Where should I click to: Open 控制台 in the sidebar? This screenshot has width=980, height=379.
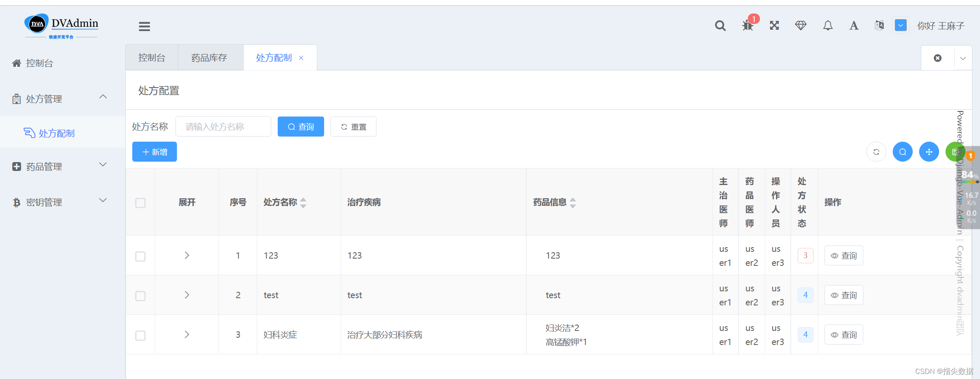(63, 63)
